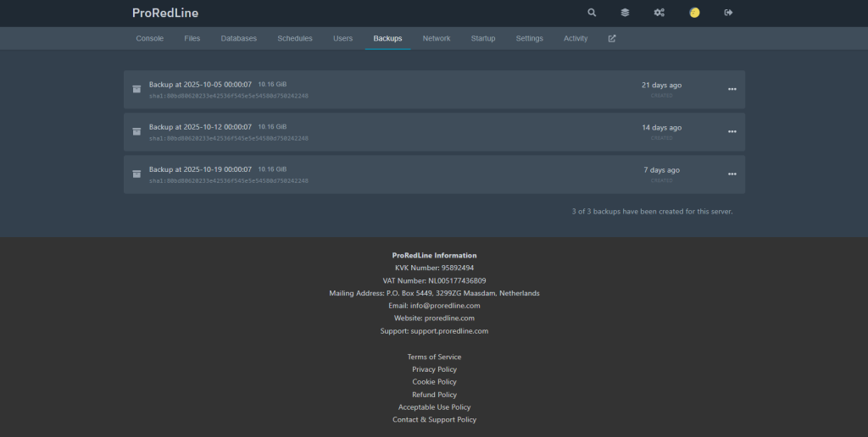Image resolution: width=868 pixels, height=437 pixels.
Task: Click archive icon of 2025-10-05 backup
Action: tap(136, 89)
